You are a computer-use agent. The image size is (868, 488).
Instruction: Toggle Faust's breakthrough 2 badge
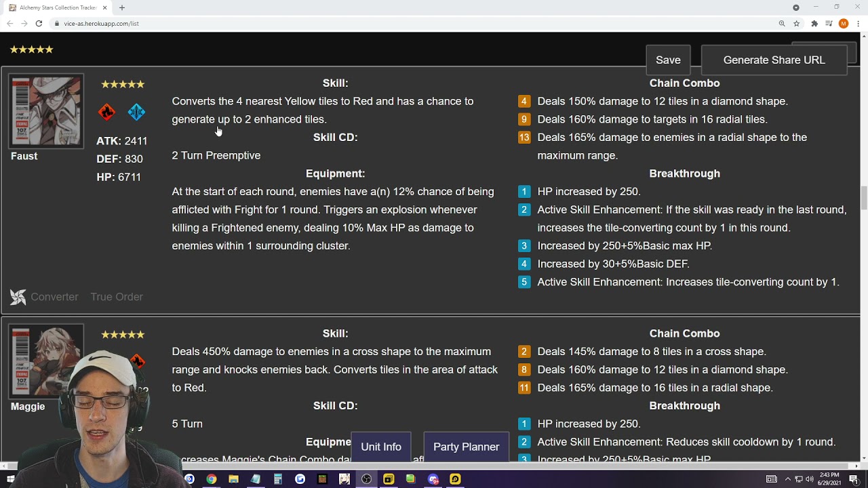[524, 210]
